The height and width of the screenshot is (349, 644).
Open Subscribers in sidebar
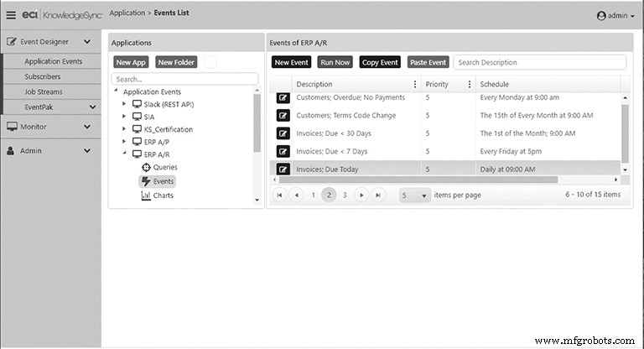pyautogui.click(x=42, y=76)
